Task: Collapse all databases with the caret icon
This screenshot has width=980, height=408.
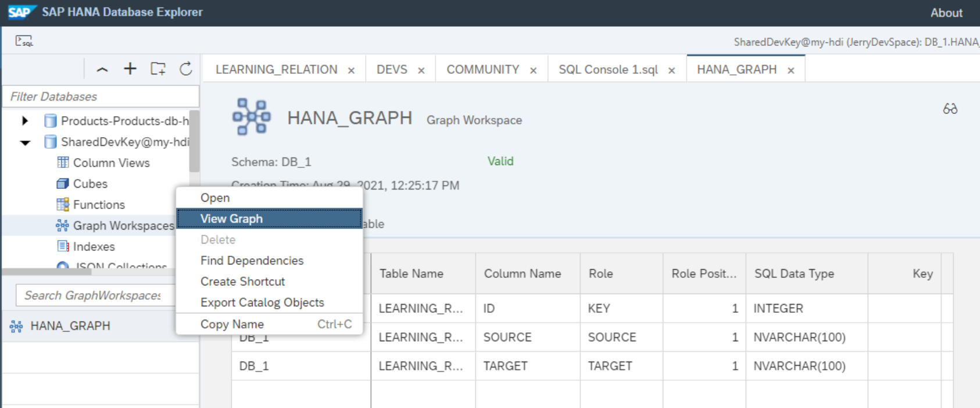Action: (x=102, y=69)
